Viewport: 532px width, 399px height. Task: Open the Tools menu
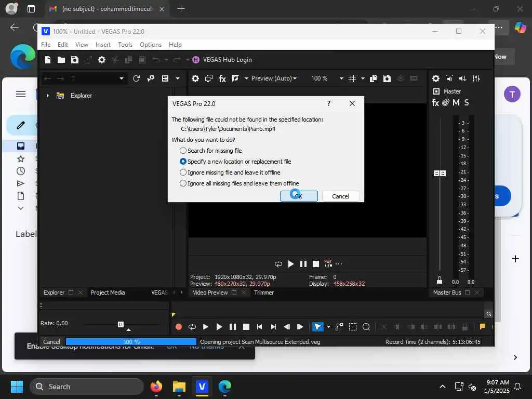(125, 45)
